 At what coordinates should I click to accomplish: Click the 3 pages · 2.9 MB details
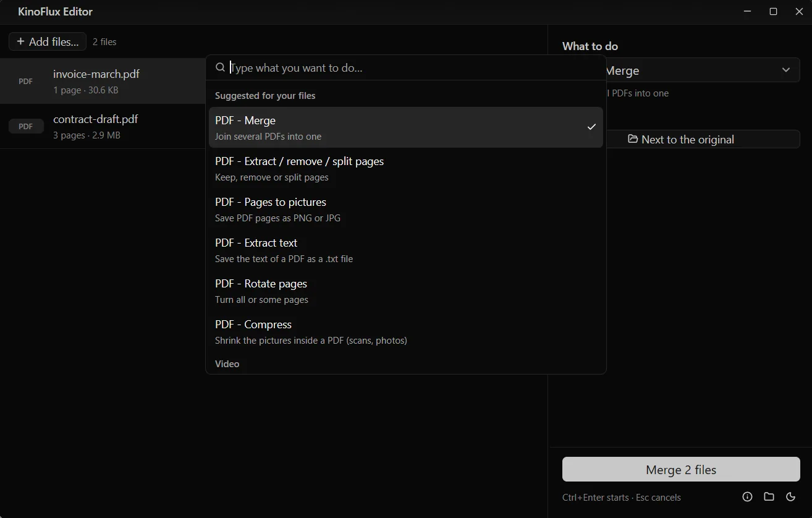pos(87,135)
